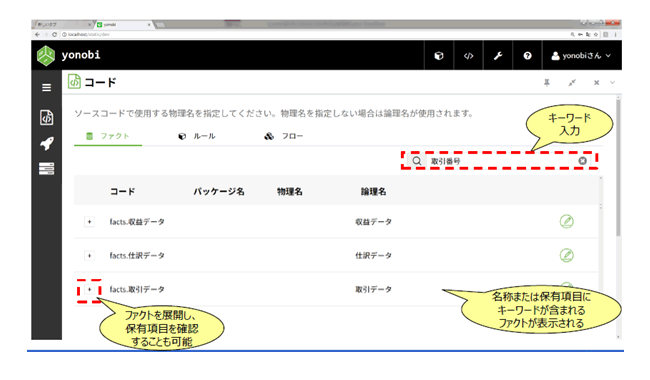
Task: Open the help question mark icon
Action: click(527, 56)
